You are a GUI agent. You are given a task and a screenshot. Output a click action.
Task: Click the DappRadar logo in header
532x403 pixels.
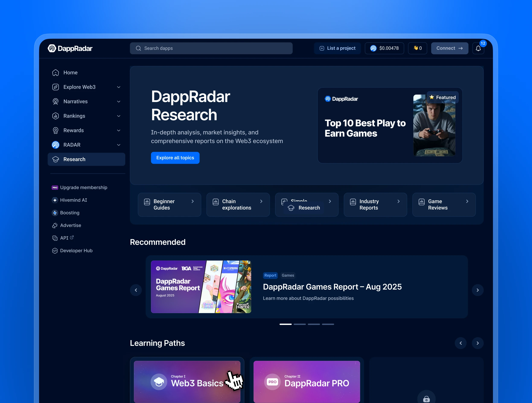pos(70,48)
